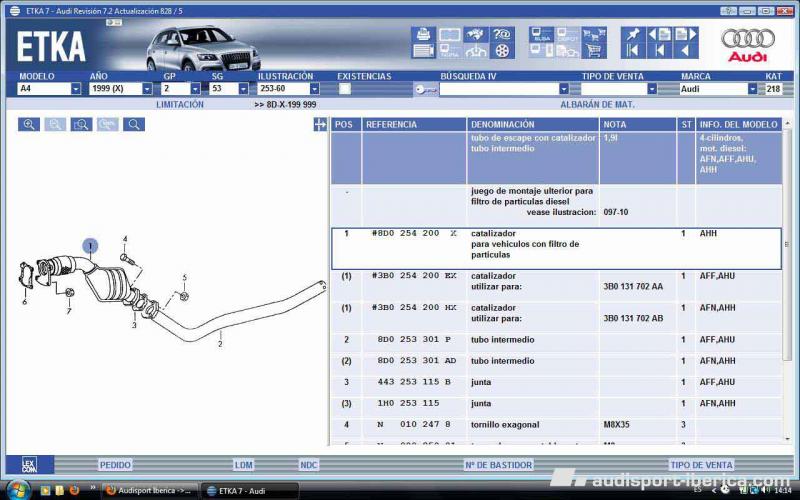
Task: Switch to Audisport Iberica taskbar window
Action: 149,491
